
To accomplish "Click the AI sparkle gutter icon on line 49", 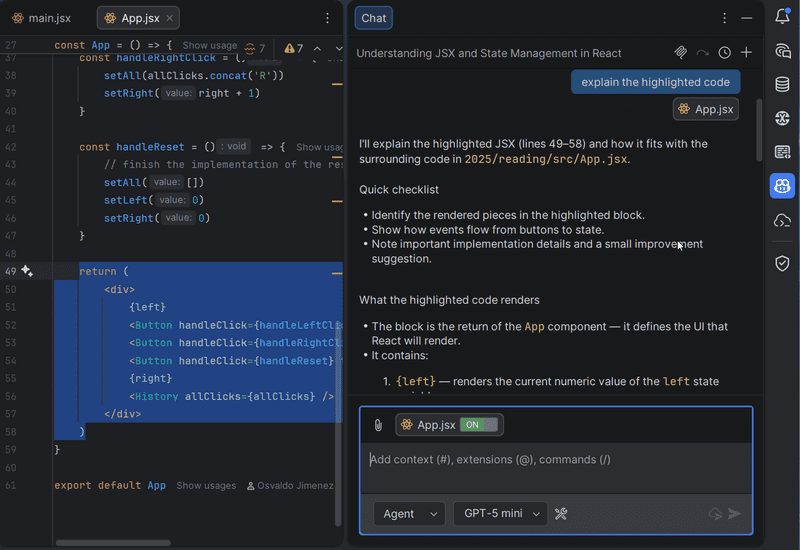I will point(28,271).
